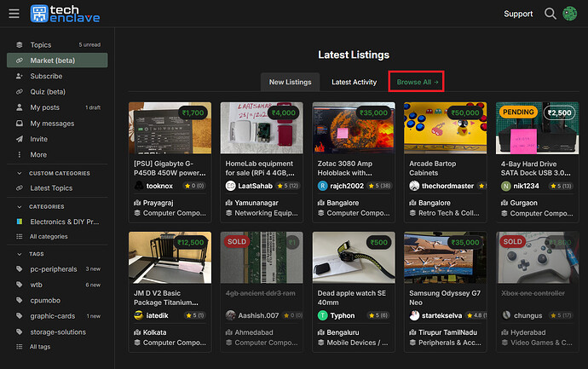
Task: Open Quiz (beta) from sidebar
Action: tap(48, 92)
